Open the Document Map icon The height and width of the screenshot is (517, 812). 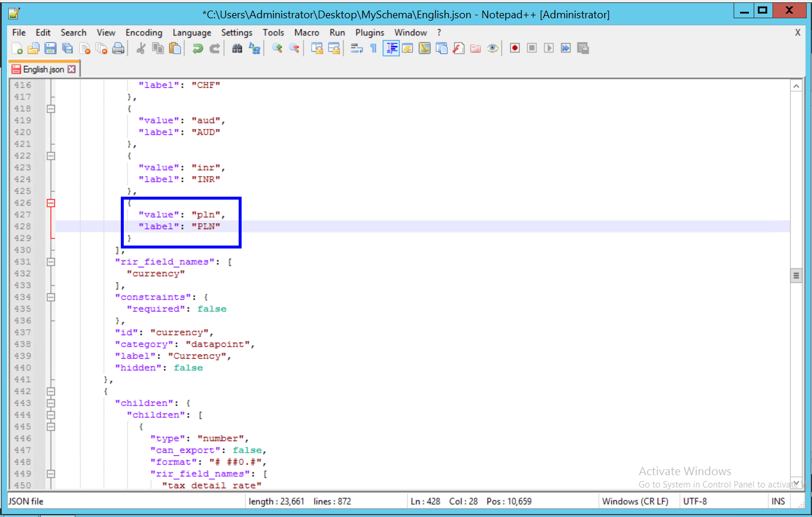424,48
